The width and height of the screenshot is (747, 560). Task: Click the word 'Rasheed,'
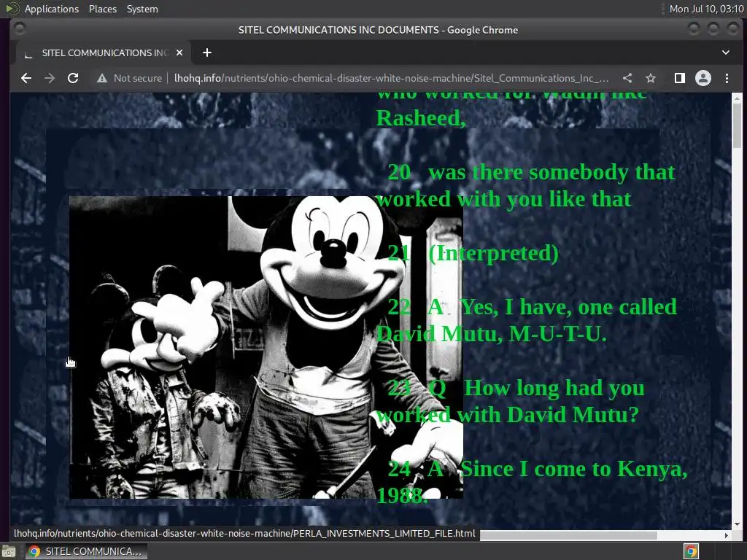coord(421,117)
